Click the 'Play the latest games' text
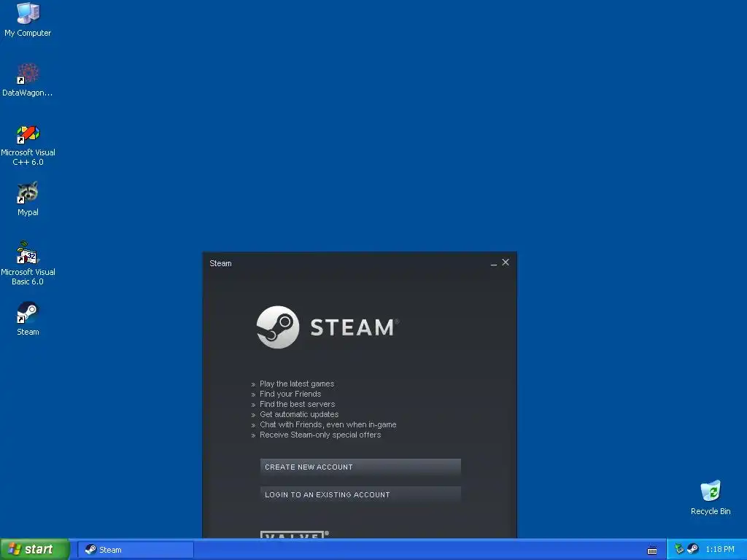 coord(297,384)
